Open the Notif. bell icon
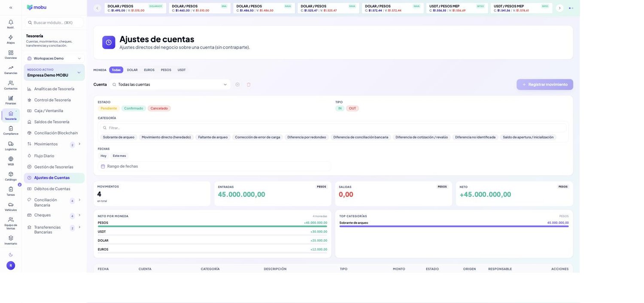 pyautogui.click(x=11, y=22)
